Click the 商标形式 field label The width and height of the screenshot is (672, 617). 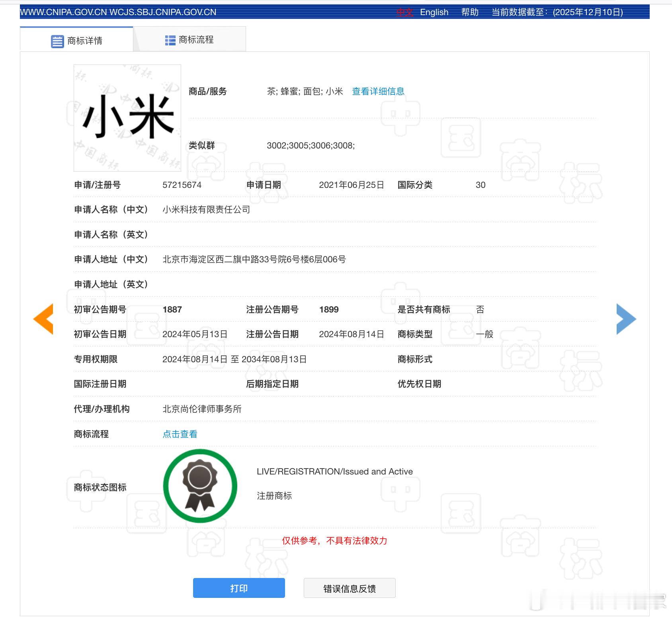pyautogui.click(x=415, y=359)
